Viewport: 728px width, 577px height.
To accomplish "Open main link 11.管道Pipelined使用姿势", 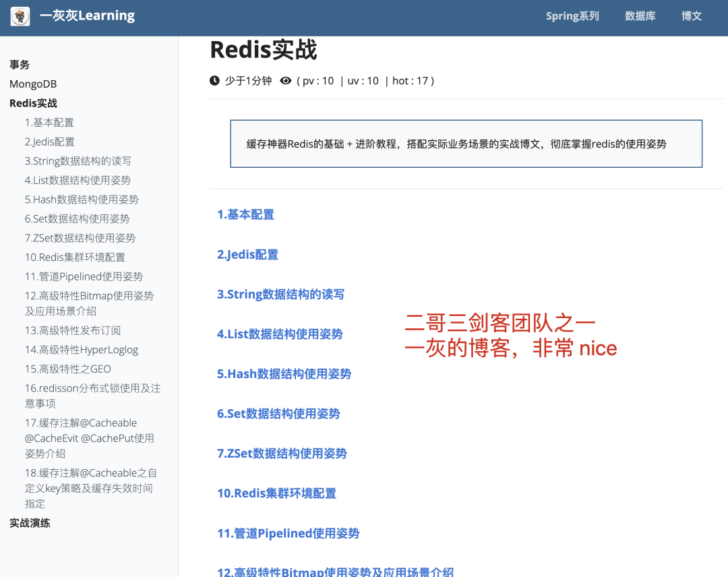I will click(289, 533).
